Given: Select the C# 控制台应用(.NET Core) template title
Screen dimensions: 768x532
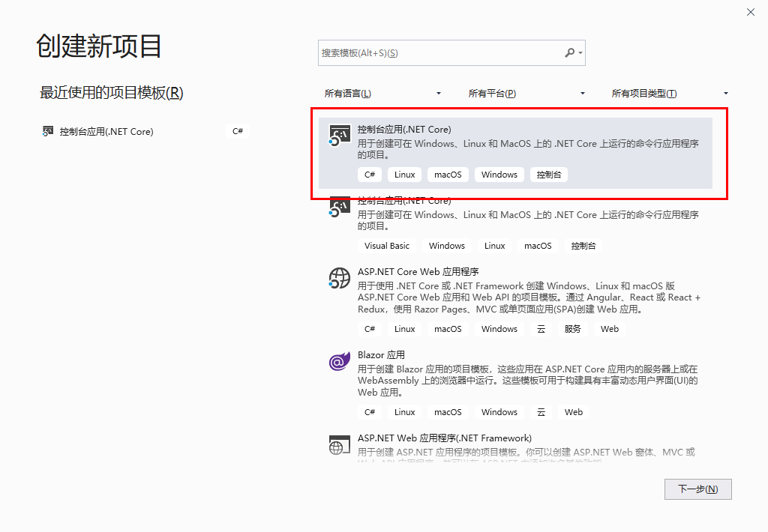Looking at the screenshot, I should click(x=404, y=129).
